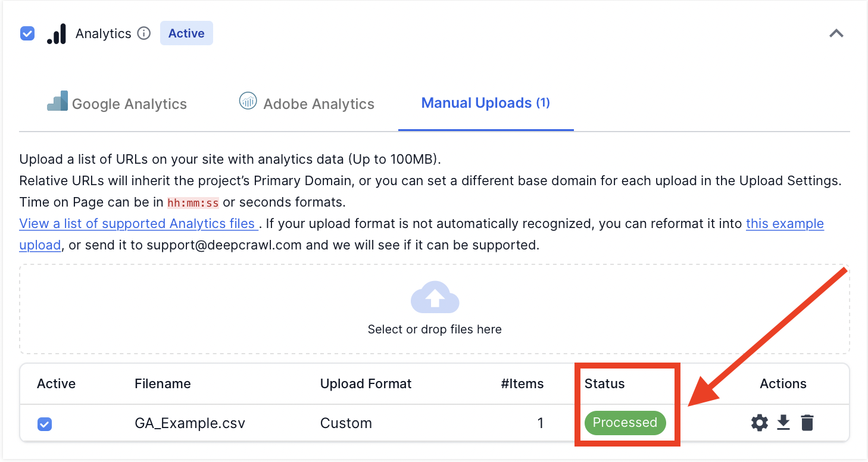
Task: Click the Adobe Analytics gauge icon
Action: 248,101
